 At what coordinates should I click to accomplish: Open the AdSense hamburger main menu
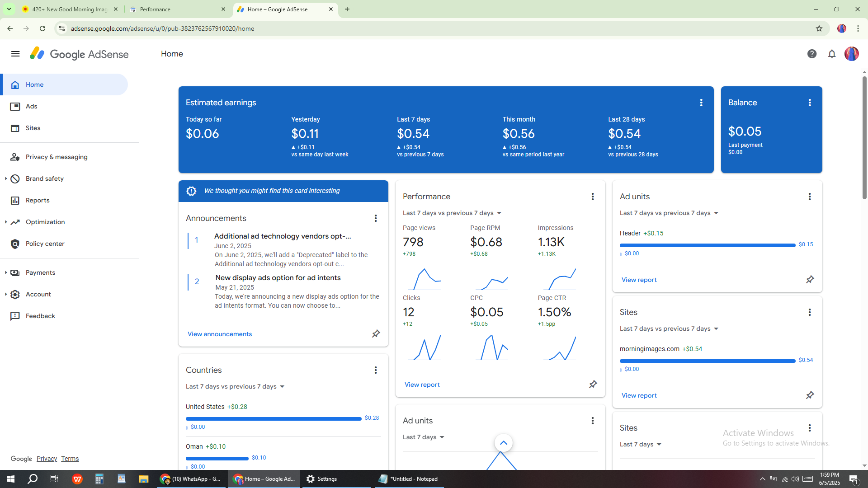pos(15,54)
